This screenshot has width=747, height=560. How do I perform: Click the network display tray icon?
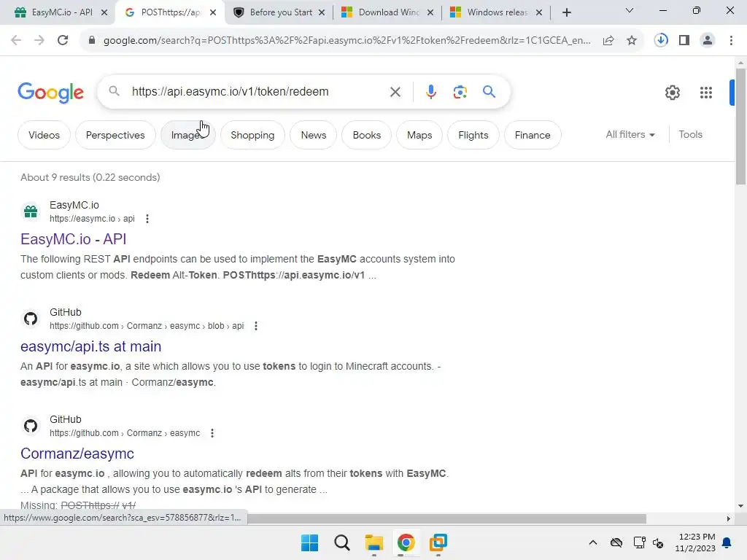pyautogui.click(x=639, y=542)
